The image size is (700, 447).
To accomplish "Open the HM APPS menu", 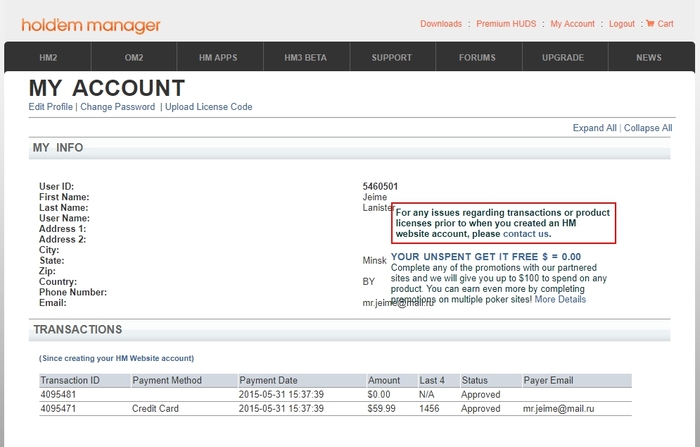I will pyautogui.click(x=218, y=58).
